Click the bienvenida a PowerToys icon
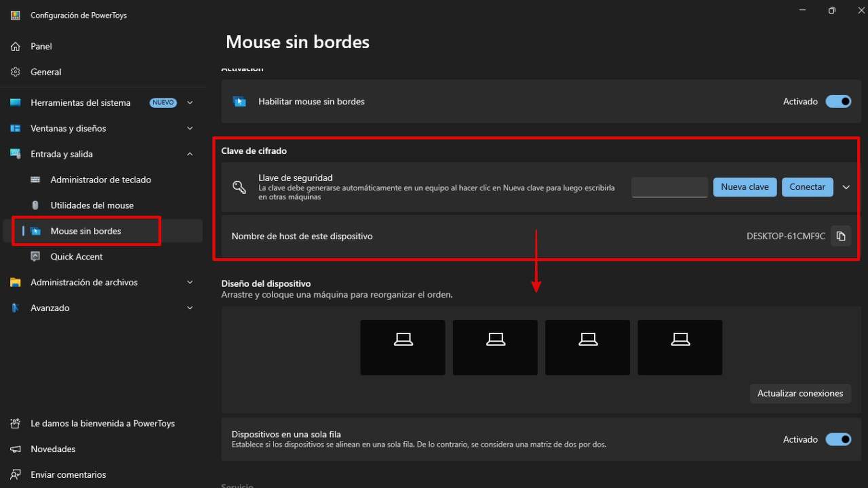The width and height of the screenshot is (868, 488). tap(15, 423)
